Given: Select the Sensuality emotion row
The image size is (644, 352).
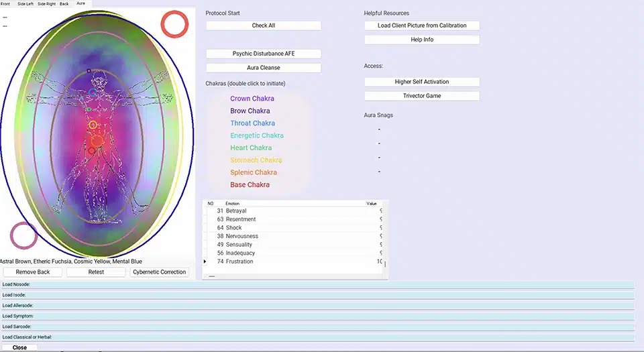Looking at the screenshot, I should coord(293,245).
